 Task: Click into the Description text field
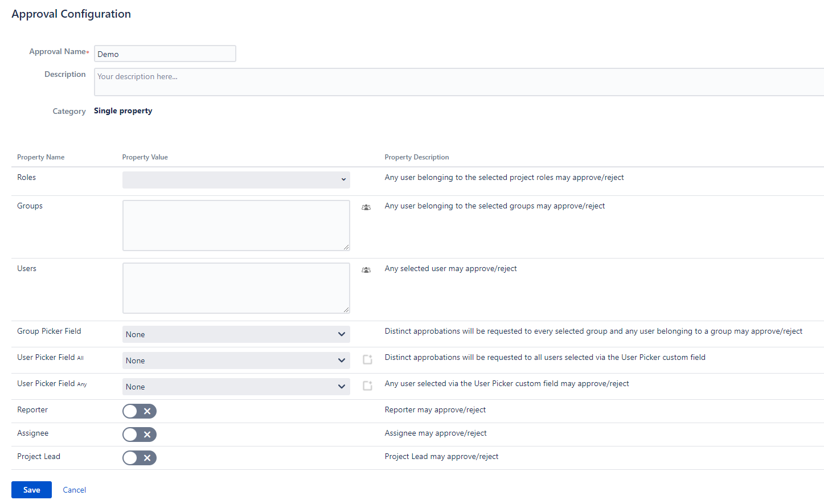(x=456, y=82)
